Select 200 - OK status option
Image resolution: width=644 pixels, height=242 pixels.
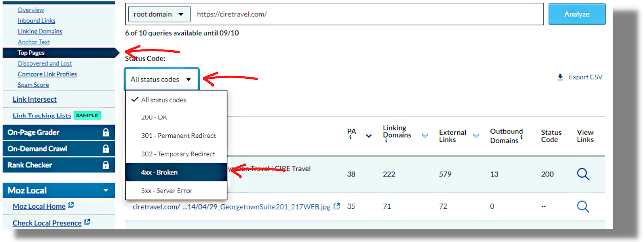click(x=176, y=117)
